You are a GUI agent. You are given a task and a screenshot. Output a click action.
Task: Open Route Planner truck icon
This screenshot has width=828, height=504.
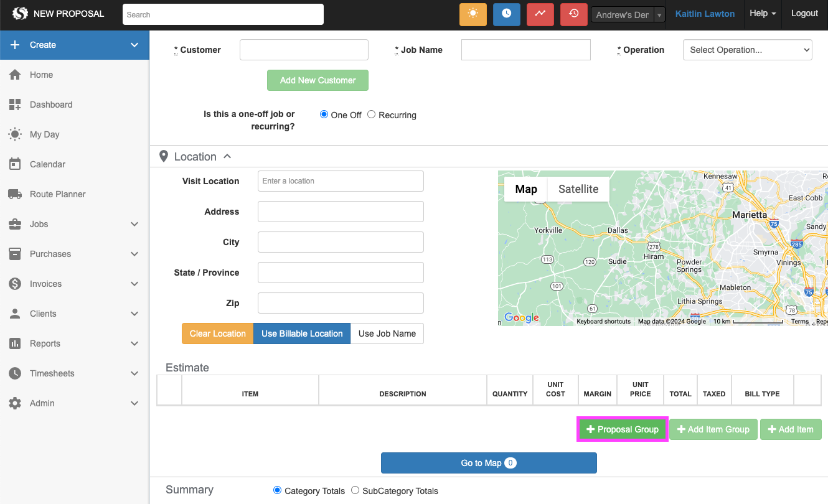click(x=15, y=194)
